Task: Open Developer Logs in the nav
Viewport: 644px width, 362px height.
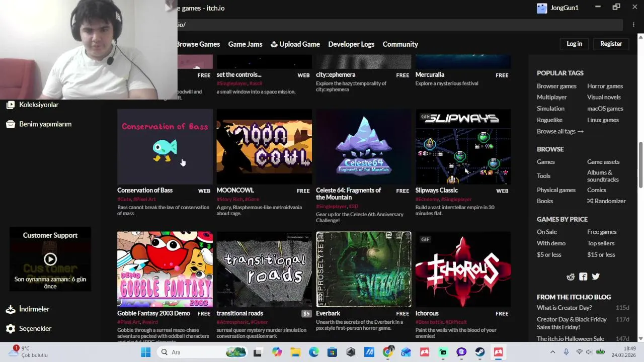Action: (x=351, y=44)
